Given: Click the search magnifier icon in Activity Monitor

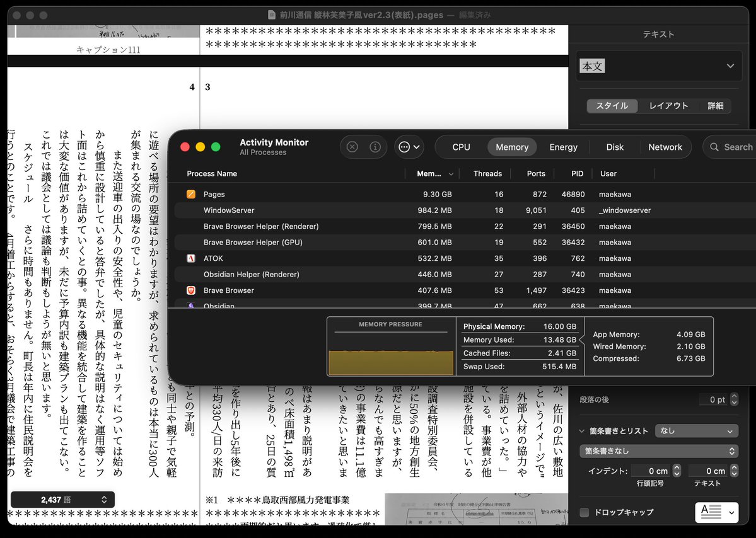Looking at the screenshot, I should [x=714, y=147].
